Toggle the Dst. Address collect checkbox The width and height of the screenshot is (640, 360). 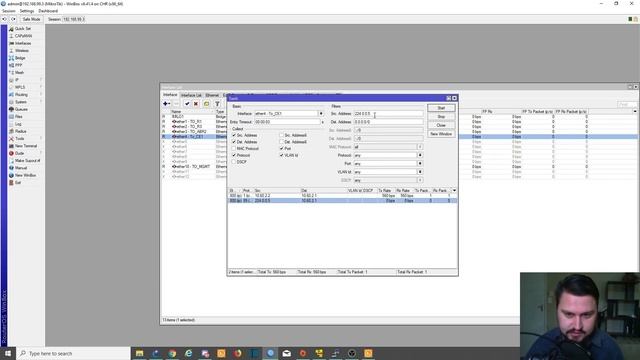pyautogui.click(x=234, y=142)
